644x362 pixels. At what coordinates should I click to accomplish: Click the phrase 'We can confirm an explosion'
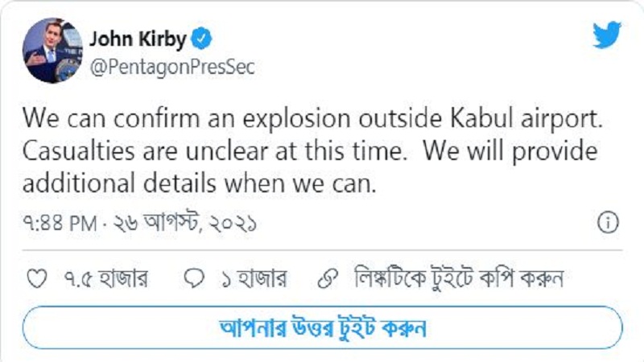point(187,118)
